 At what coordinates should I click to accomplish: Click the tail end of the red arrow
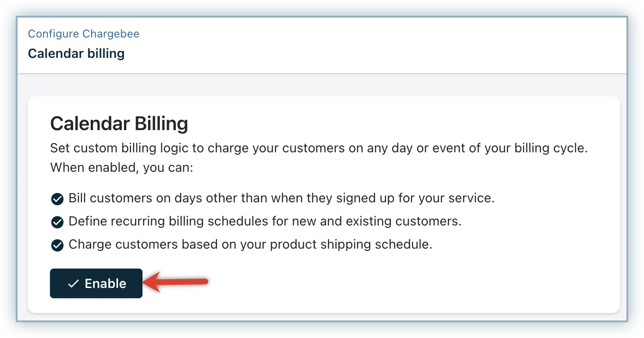[207, 281]
